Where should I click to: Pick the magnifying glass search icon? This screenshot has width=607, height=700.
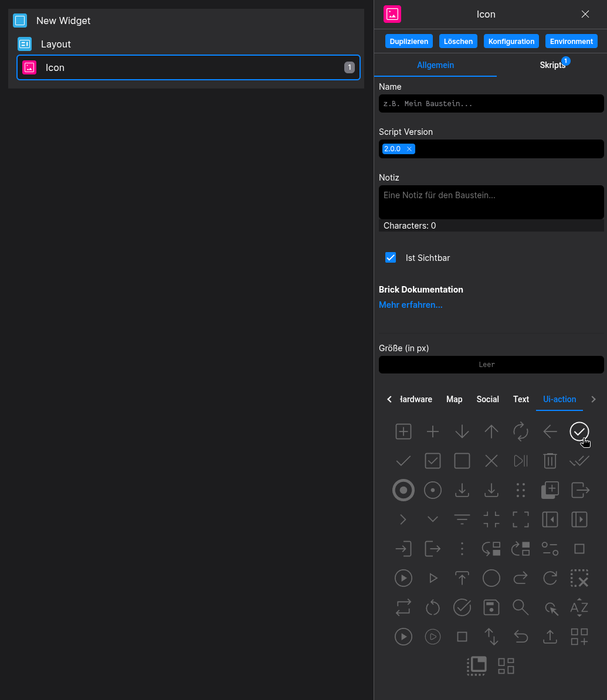pyautogui.click(x=521, y=607)
